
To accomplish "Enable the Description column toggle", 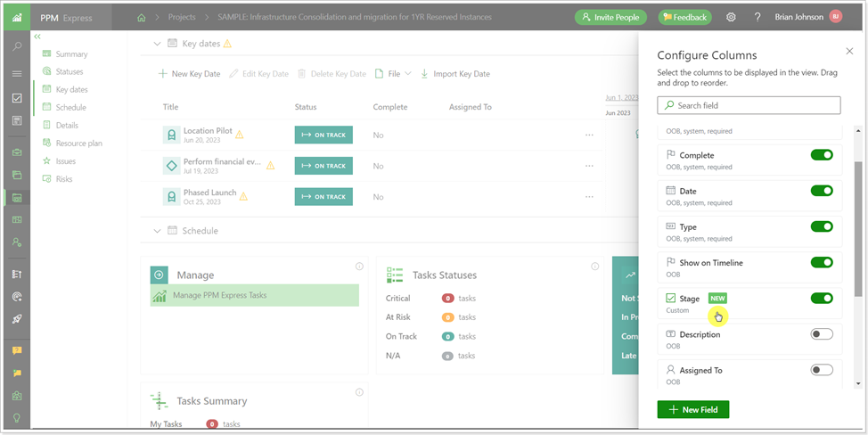I will click(822, 333).
